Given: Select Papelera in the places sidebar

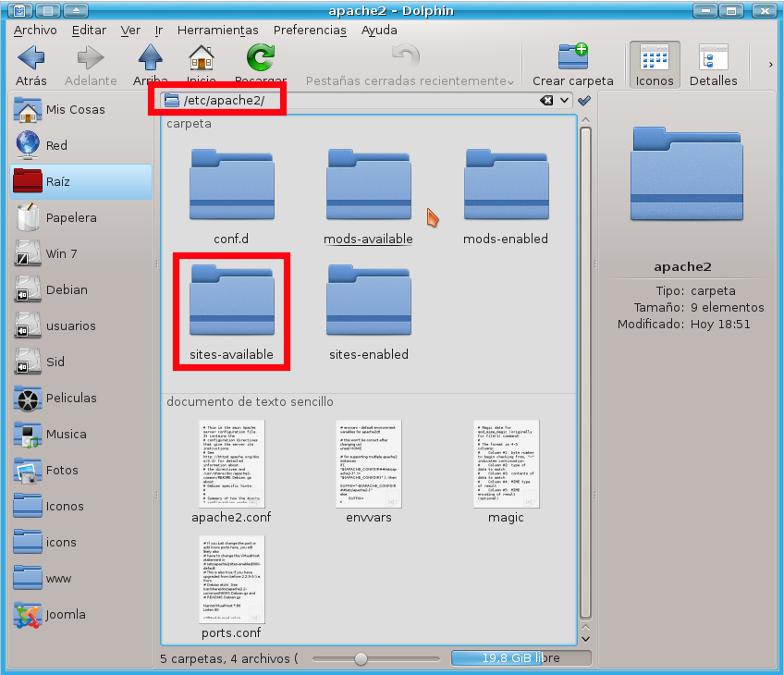Looking at the screenshot, I should coord(70,218).
